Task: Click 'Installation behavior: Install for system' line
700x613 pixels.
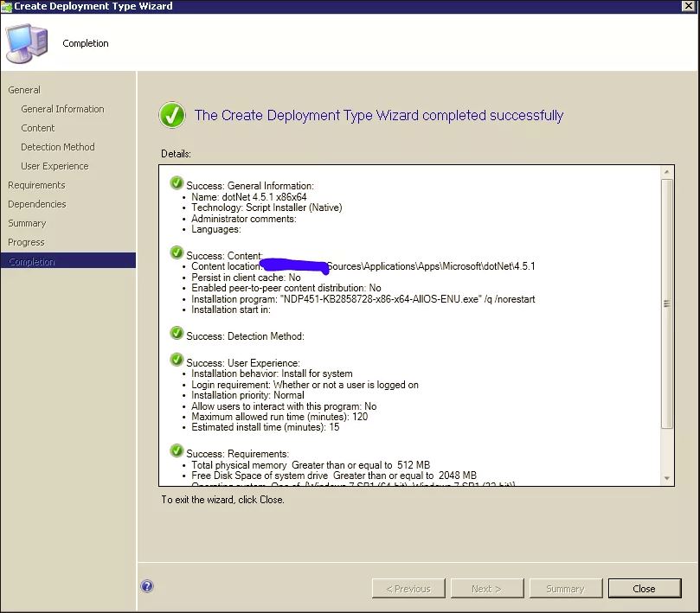Action: (272, 374)
